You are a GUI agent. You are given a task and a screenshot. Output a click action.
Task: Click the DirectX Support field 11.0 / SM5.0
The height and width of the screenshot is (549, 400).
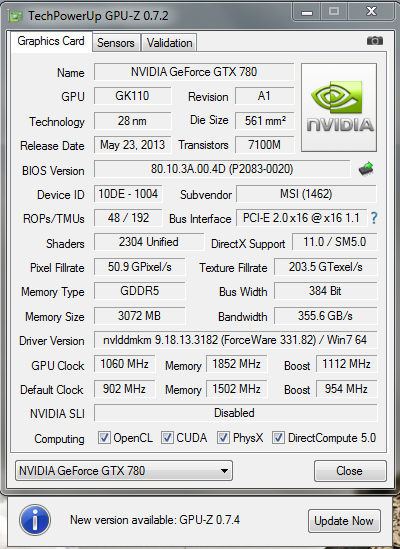335,242
